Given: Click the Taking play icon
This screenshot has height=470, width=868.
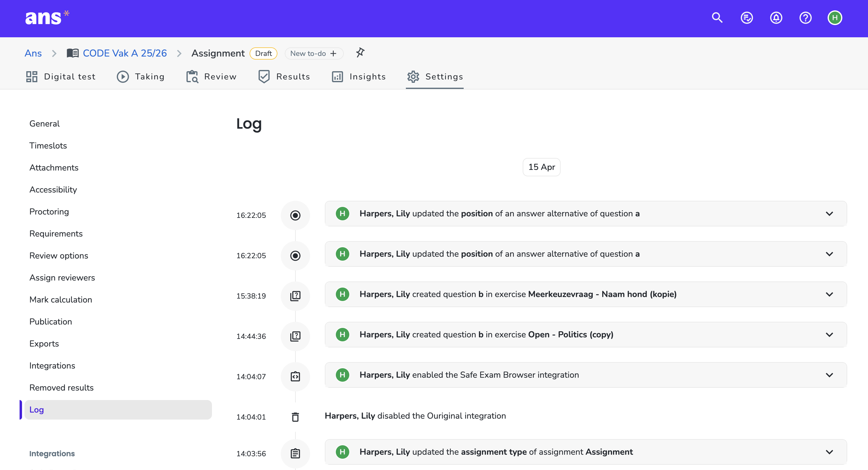Looking at the screenshot, I should 123,77.
